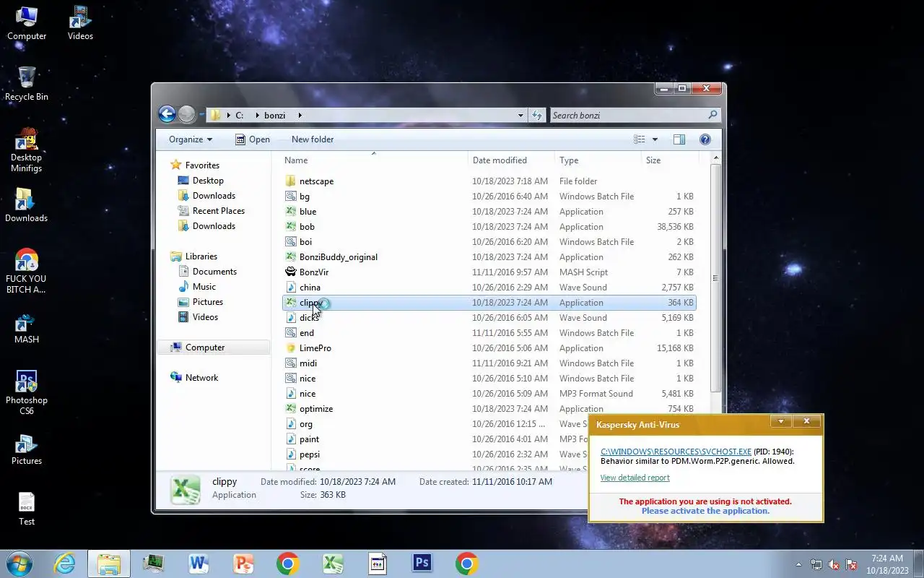Open Explorer help with the question mark icon

705,139
